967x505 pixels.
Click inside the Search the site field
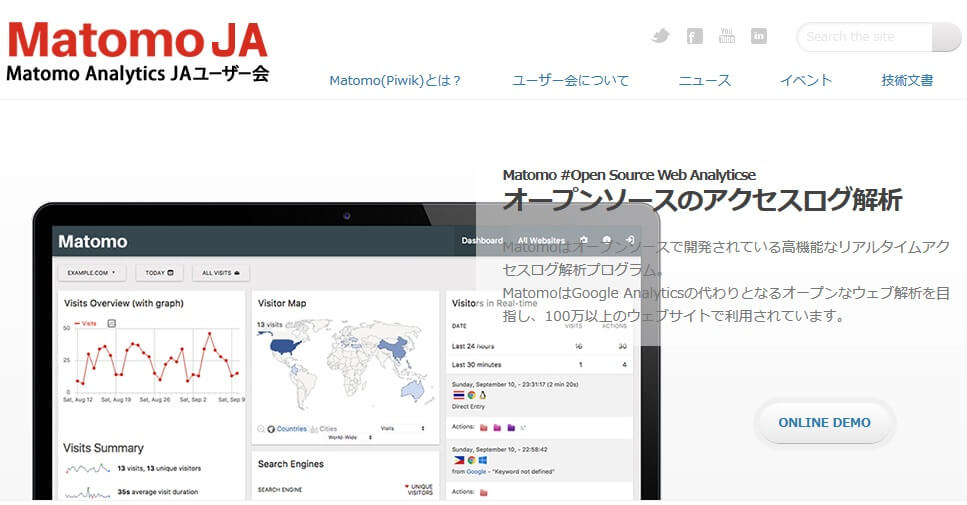click(865, 37)
